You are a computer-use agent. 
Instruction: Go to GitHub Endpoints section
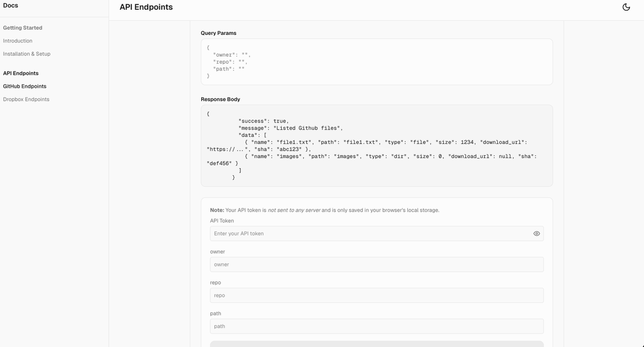tap(25, 86)
